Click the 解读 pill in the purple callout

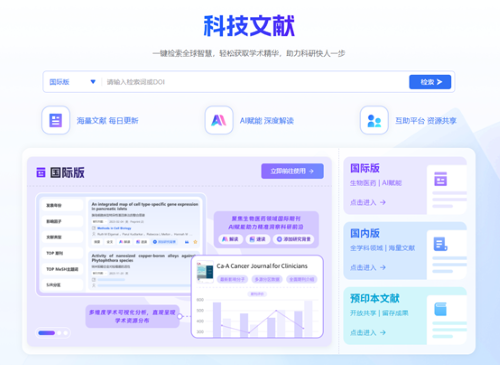tap(230, 239)
